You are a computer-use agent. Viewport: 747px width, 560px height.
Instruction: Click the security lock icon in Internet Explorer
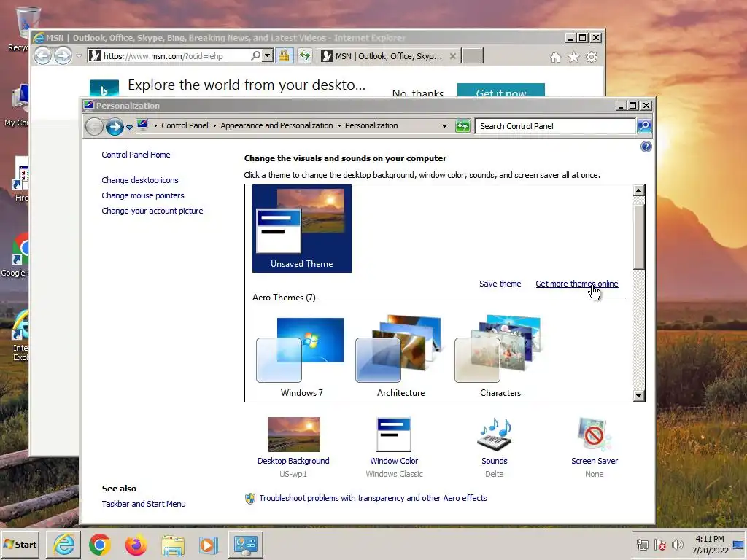285,55
